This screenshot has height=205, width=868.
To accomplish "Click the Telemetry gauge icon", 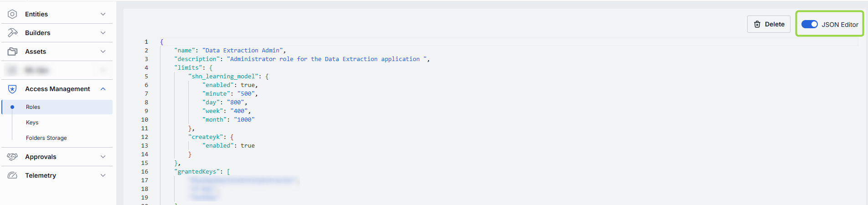I will click(12, 175).
